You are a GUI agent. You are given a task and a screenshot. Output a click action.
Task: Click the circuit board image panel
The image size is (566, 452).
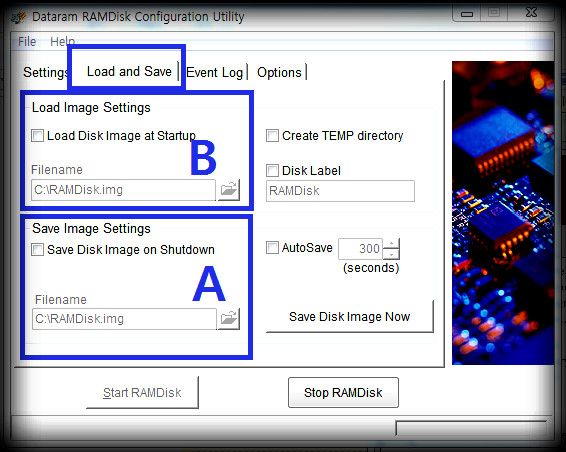tap(503, 213)
